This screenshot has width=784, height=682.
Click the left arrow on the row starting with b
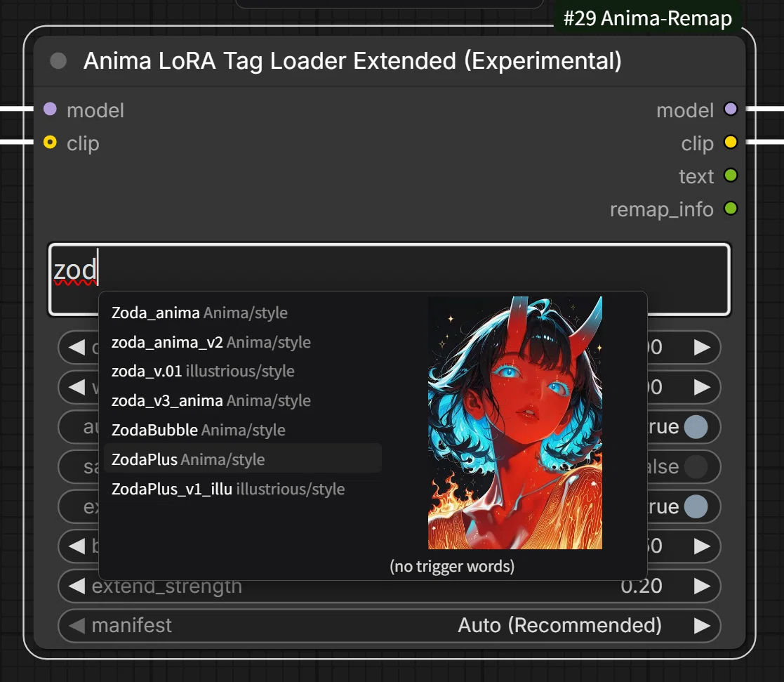click(77, 546)
